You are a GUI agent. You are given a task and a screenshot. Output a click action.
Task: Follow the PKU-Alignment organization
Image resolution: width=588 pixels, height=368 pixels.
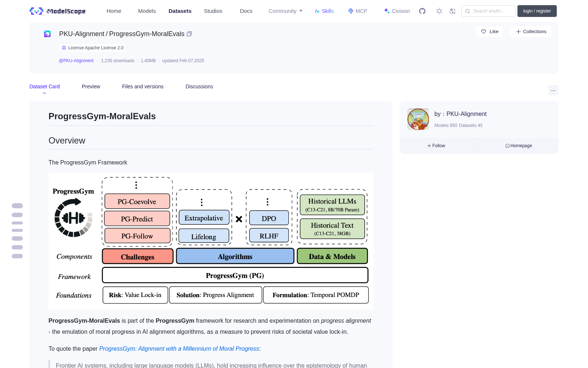[436, 146]
